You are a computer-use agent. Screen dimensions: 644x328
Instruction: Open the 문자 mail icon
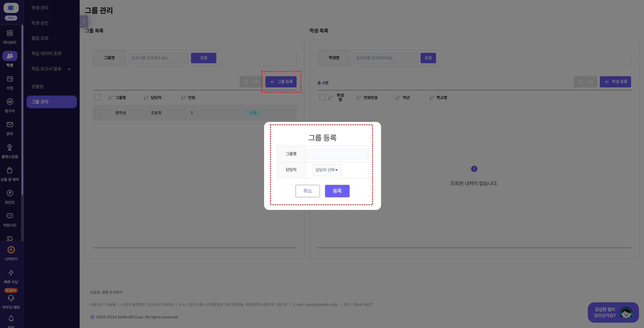(x=10, y=125)
